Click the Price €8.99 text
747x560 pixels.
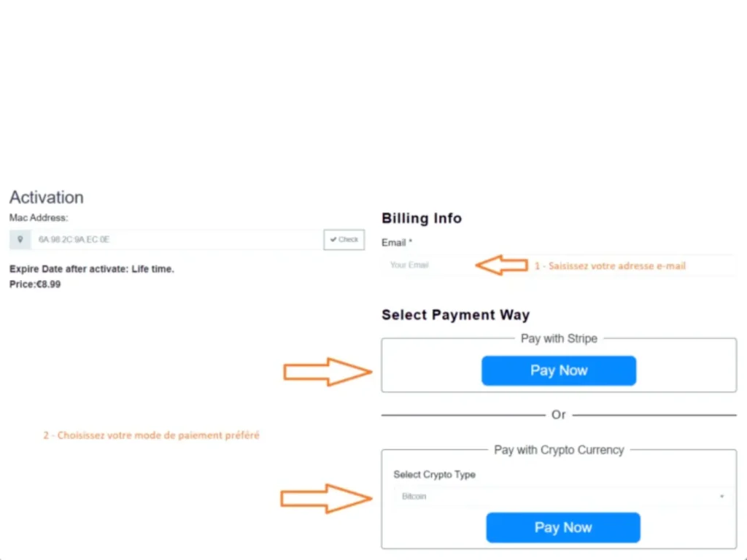(x=35, y=284)
